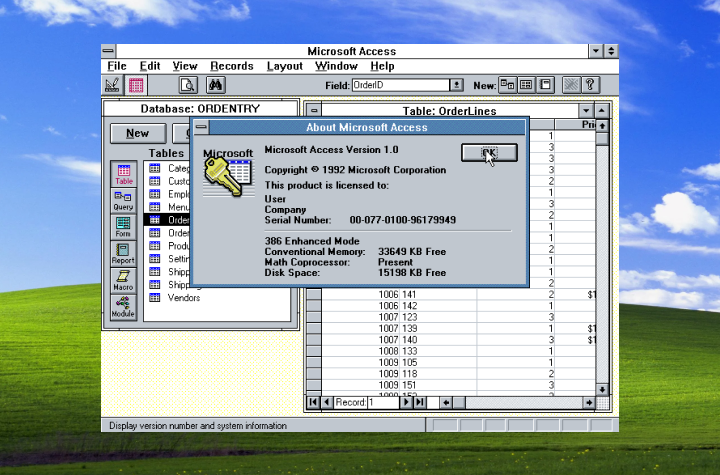Viewport: 720px width, 475px height.
Task: Select the highlighted Orde... table row
Action: pos(167,220)
